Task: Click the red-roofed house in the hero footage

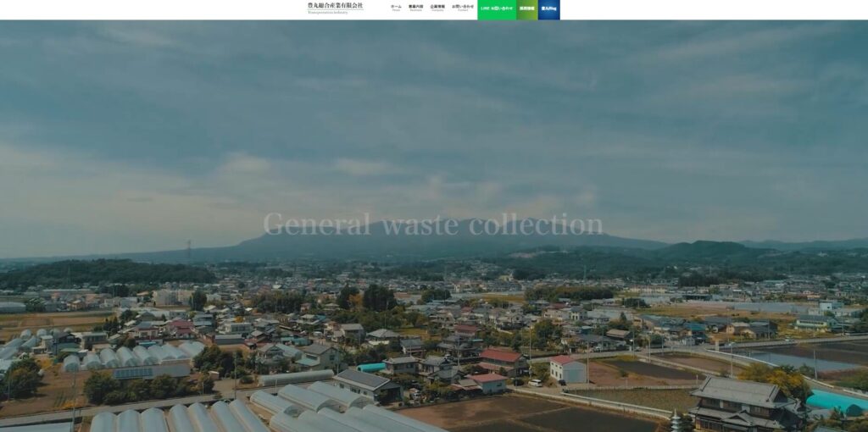Action: 503,359
